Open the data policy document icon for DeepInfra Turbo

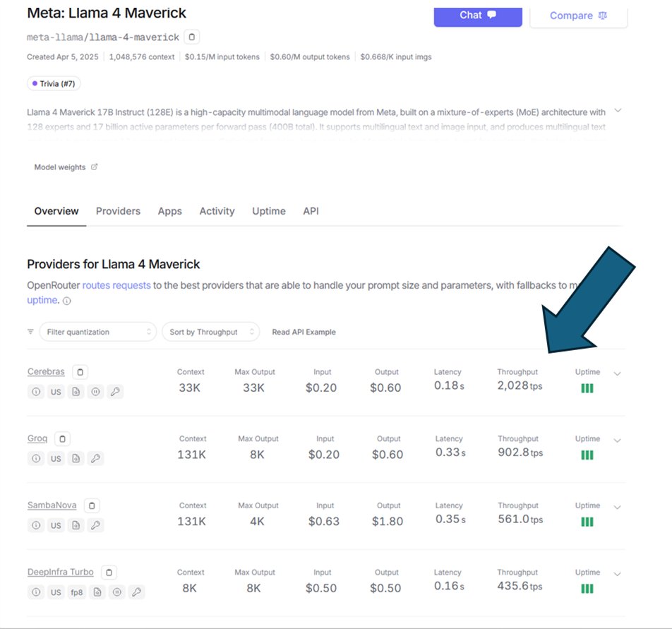pos(97,592)
